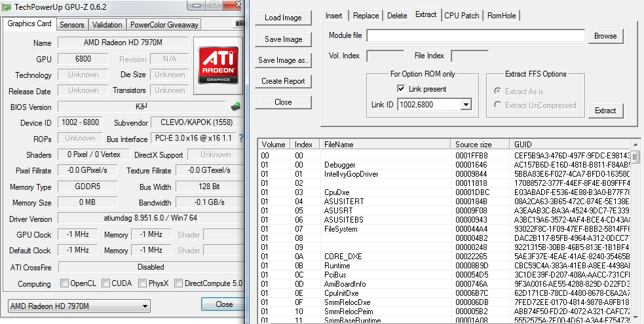Click the GUID column header
Screen dimensions: 644x324
[x=570, y=145]
